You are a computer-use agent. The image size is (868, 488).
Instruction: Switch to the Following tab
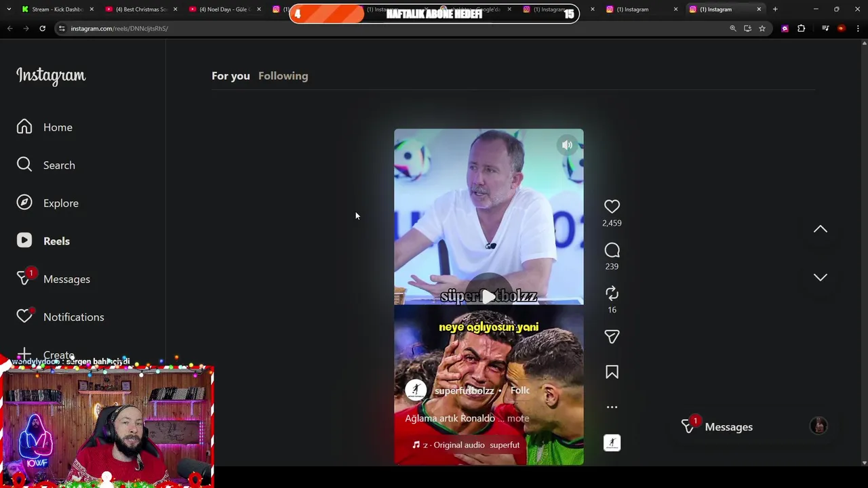283,76
